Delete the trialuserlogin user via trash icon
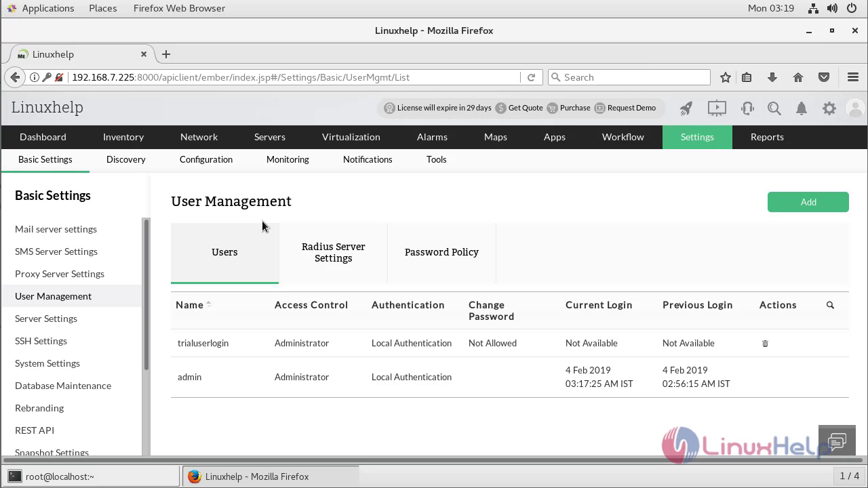Image resolution: width=868 pixels, height=488 pixels. point(765,344)
